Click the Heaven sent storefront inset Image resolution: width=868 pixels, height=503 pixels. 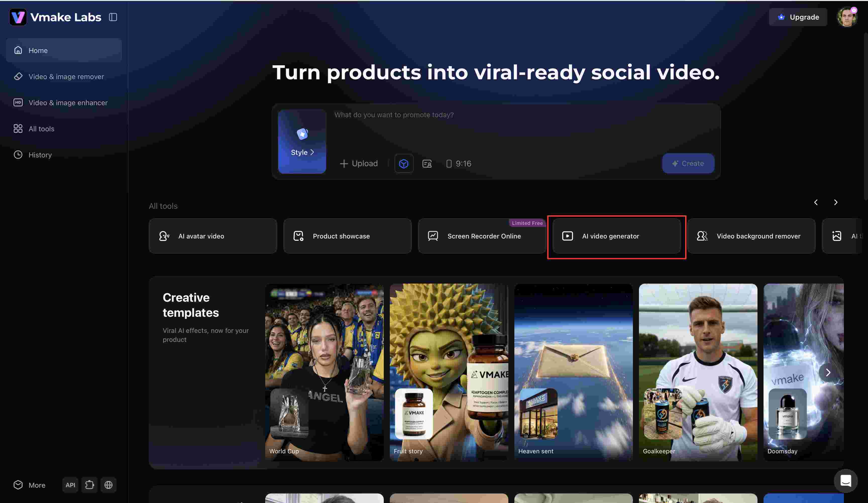[x=538, y=414]
